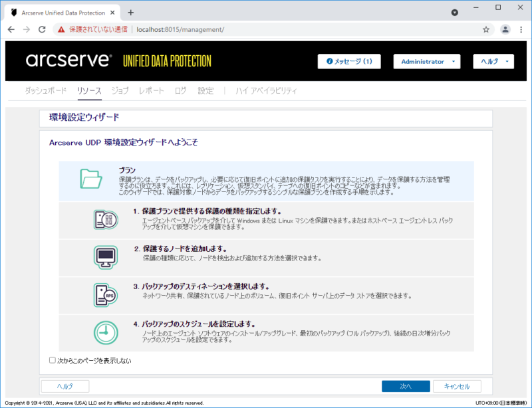Screen dimensions: 532x408
Task: Open the browser three-dot menu
Action: [x=521, y=29]
